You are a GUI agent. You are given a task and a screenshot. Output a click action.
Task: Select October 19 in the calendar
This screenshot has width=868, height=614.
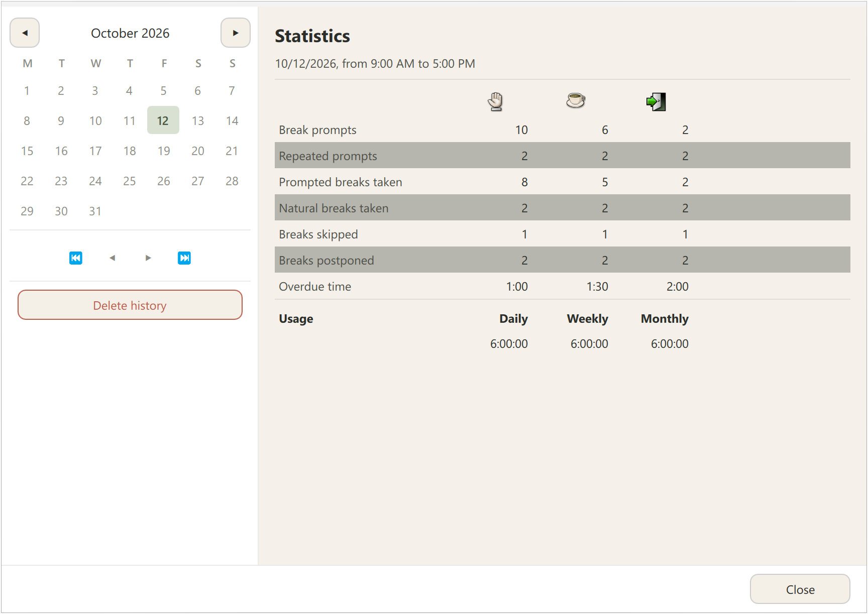tap(164, 151)
